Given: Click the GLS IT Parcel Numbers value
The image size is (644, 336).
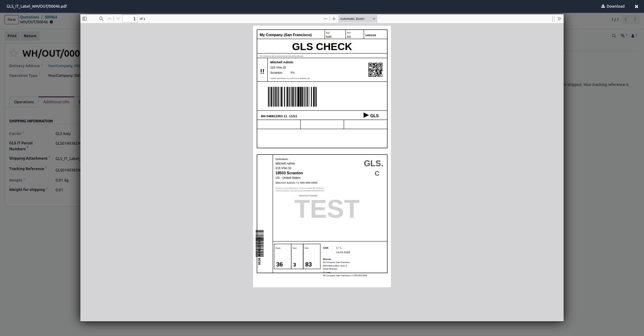Looking at the screenshot, I should (68, 143).
